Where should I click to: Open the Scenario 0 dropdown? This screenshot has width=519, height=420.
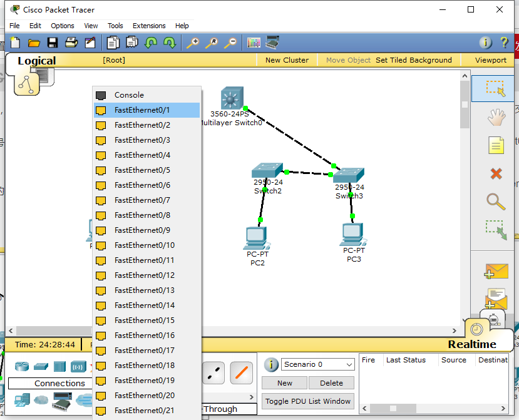[x=318, y=364]
